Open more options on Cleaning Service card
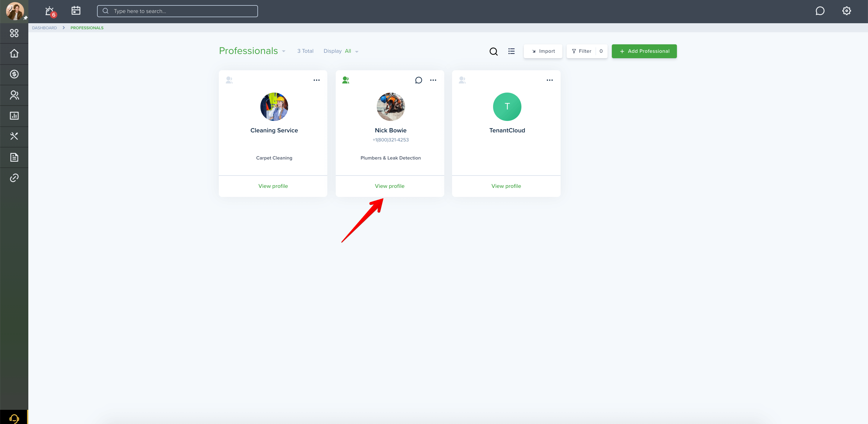 pyautogui.click(x=316, y=80)
